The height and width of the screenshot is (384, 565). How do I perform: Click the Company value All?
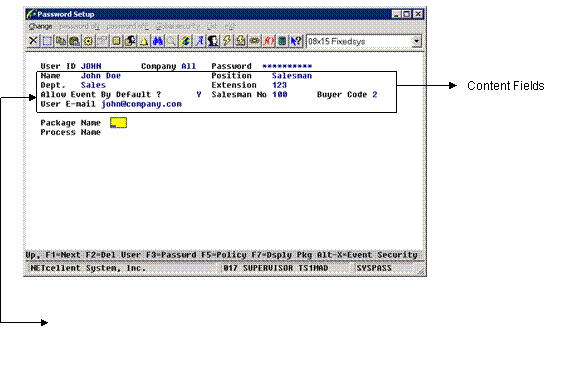pos(188,66)
